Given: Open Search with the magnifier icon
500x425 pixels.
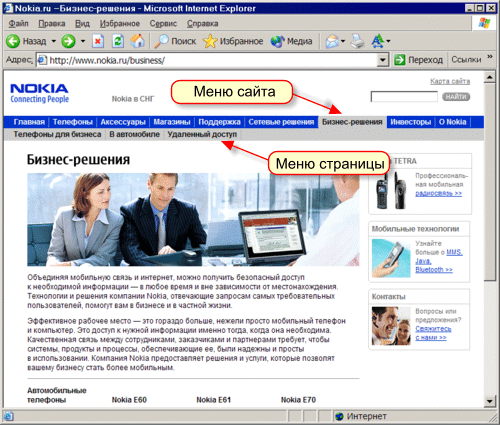Looking at the screenshot, I should [161, 41].
